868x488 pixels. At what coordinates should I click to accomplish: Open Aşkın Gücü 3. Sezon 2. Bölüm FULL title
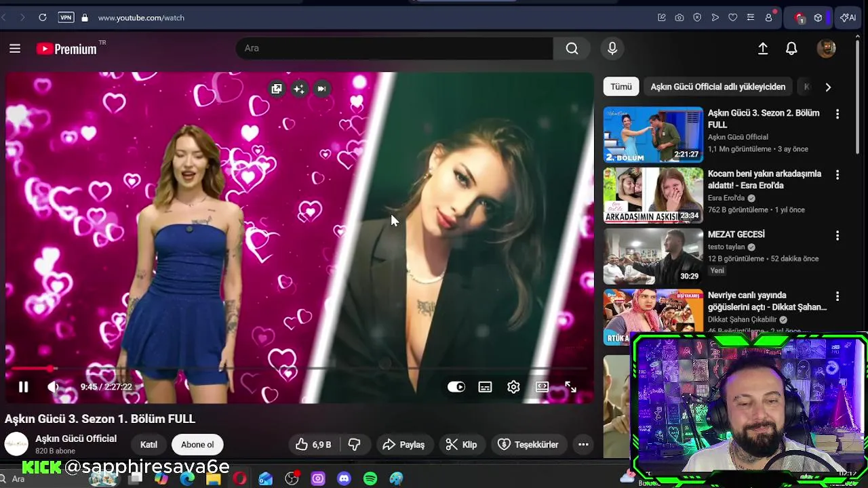tap(764, 119)
